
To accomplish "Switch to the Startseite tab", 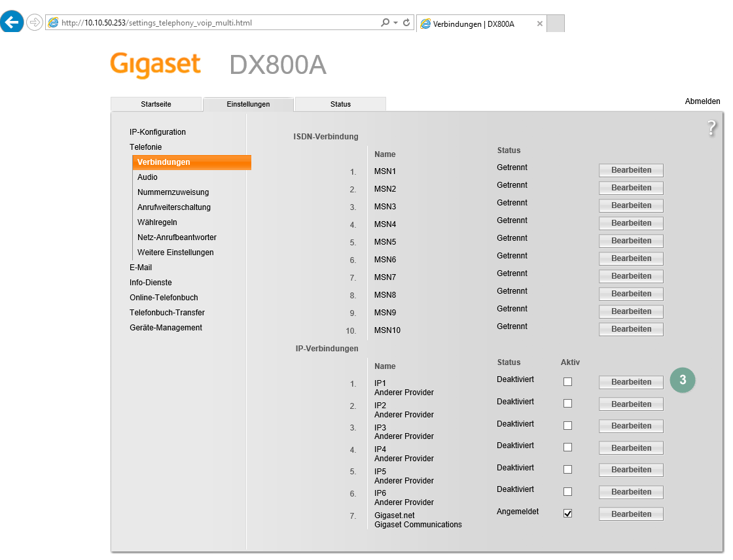I will point(156,104).
